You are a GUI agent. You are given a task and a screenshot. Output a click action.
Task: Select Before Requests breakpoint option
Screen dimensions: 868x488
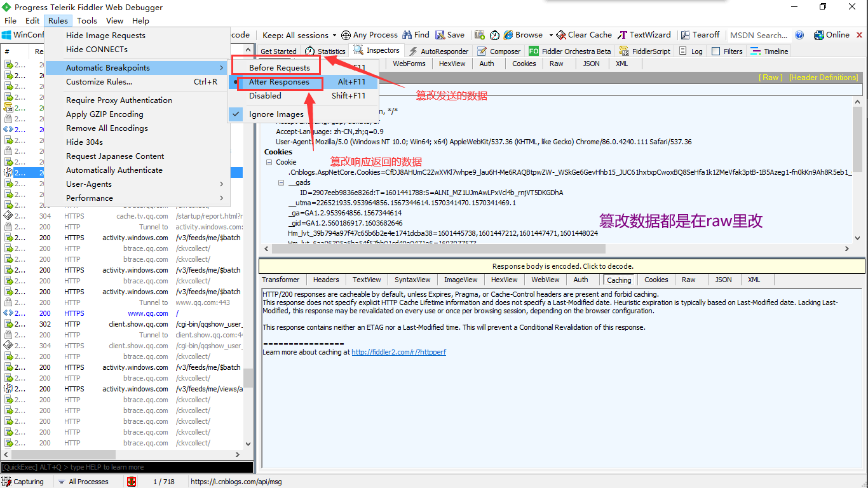pyautogui.click(x=279, y=68)
